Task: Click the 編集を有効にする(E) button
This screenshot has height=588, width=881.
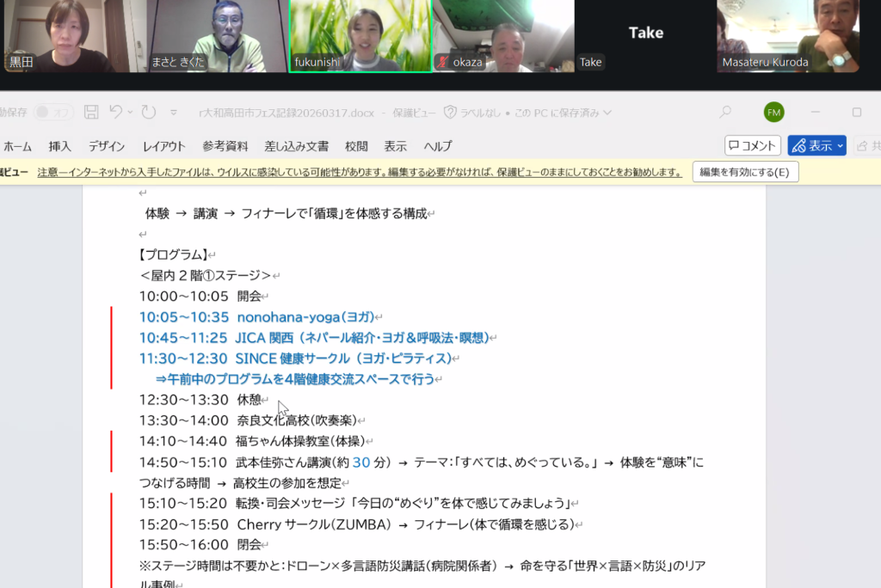Action: click(x=744, y=172)
